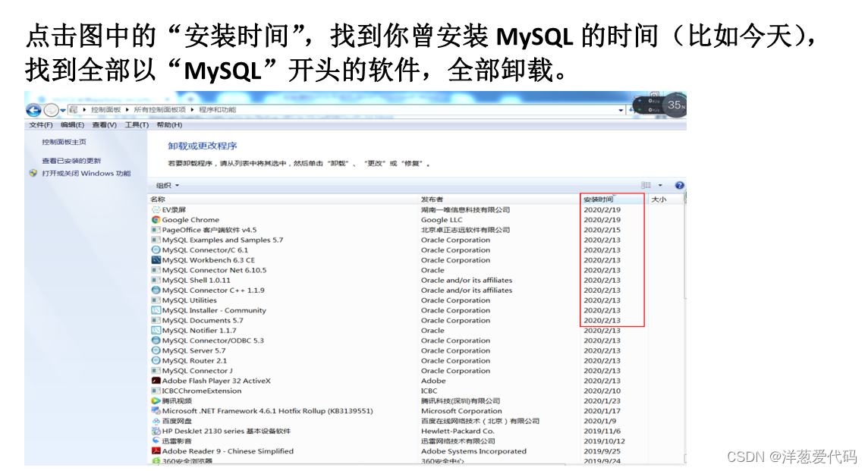Go to 控制面板主页 link
This screenshot has height=471, width=868.
pyautogui.click(x=64, y=143)
